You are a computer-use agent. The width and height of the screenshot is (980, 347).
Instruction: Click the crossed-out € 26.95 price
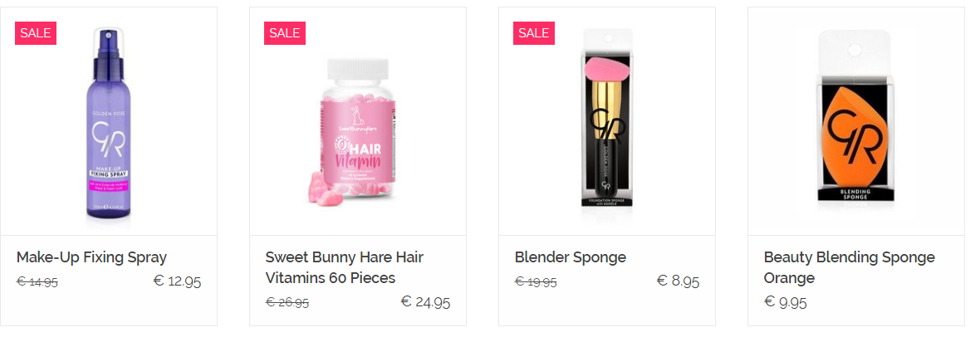click(x=287, y=303)
